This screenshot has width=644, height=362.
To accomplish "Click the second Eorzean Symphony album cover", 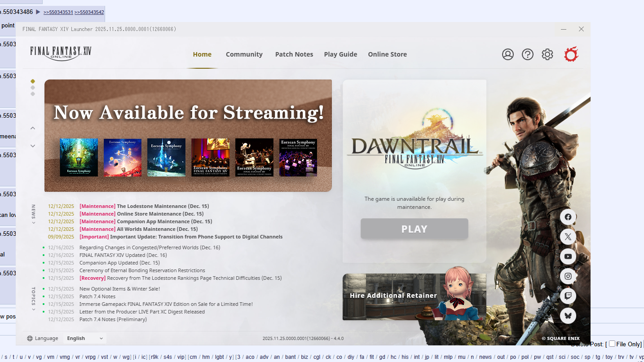I will tap(123, 157).
